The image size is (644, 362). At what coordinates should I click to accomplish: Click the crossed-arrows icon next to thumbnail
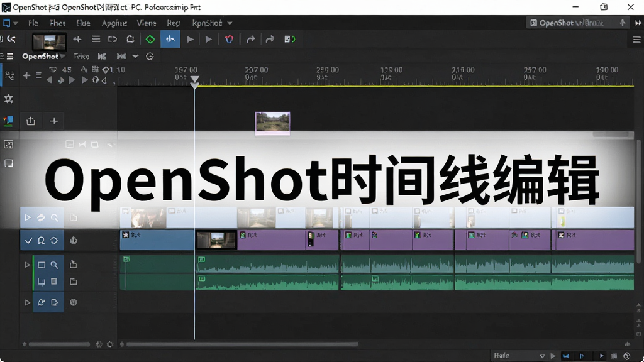(x=77, y=40)
